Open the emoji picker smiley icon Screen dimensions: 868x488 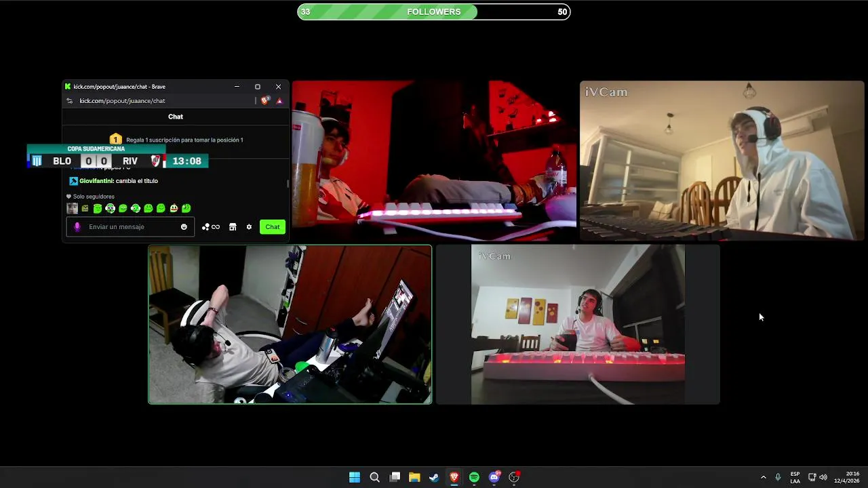[184, 227]
